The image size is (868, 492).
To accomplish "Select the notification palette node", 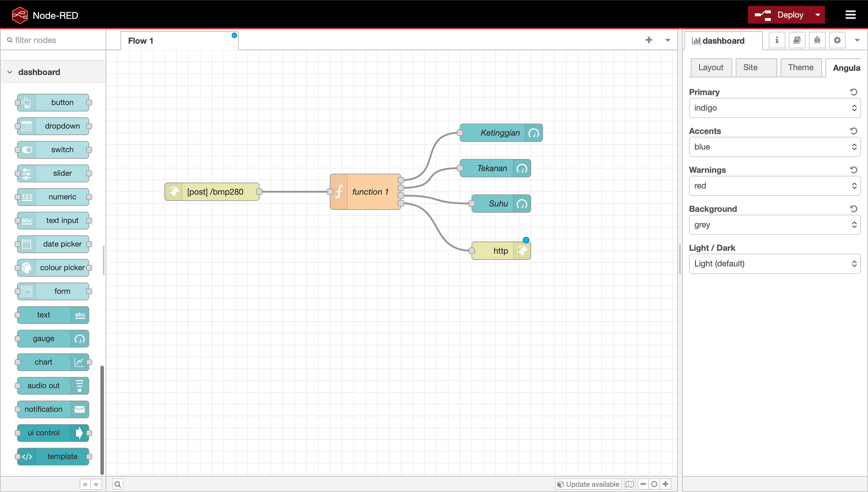I will 53,409.
